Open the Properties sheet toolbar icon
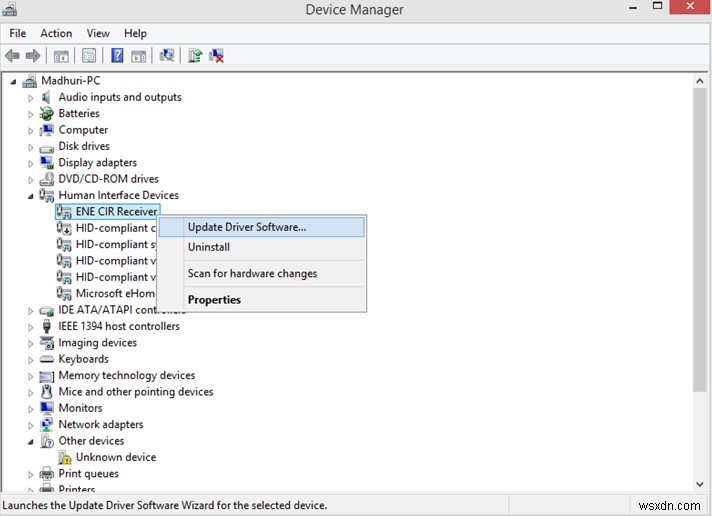 (x=89, y=56)
